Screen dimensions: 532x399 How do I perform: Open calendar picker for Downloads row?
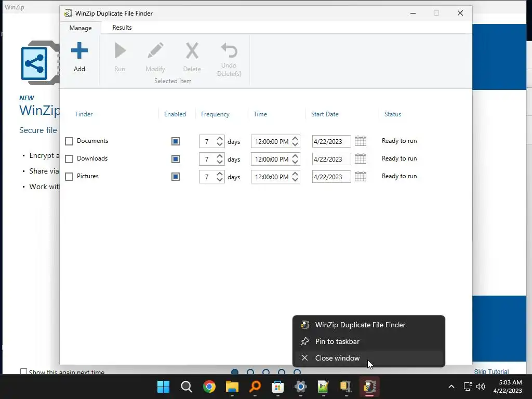[x=361, y=159]
